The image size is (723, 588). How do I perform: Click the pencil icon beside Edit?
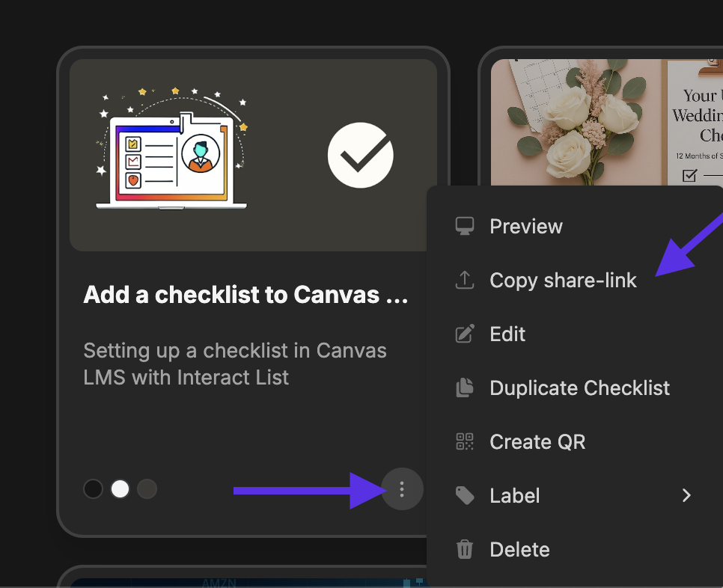click(464, 334)
